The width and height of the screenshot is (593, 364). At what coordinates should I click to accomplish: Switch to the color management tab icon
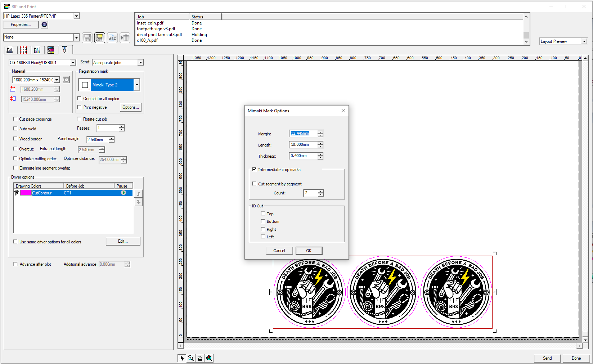pos(37,50)
